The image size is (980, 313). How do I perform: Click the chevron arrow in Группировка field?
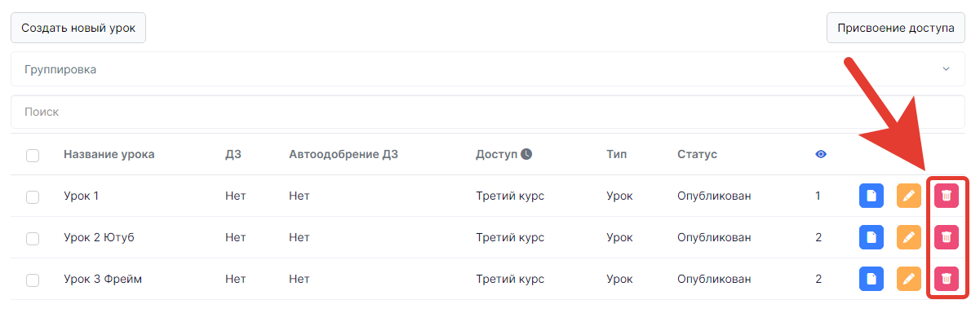pos(947,69)
